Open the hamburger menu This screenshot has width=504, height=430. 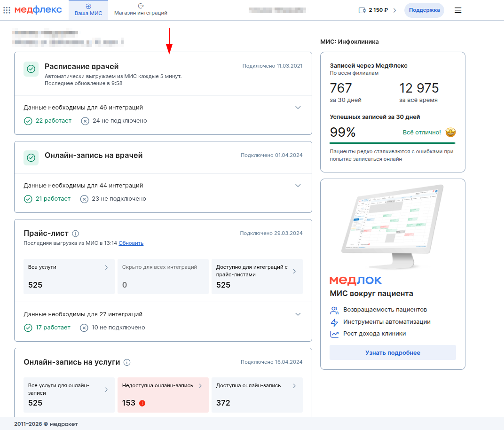pyautogui.click(x=458, y=10)
